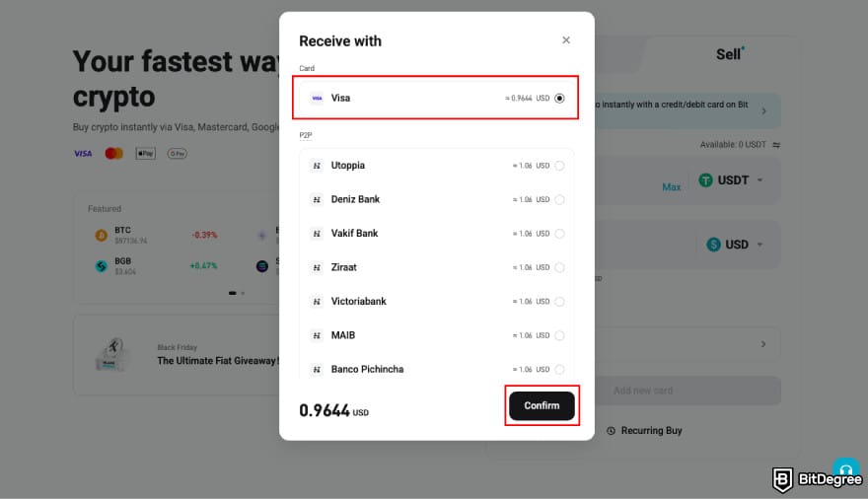Click the Recurring Buy clock icon

611,431
